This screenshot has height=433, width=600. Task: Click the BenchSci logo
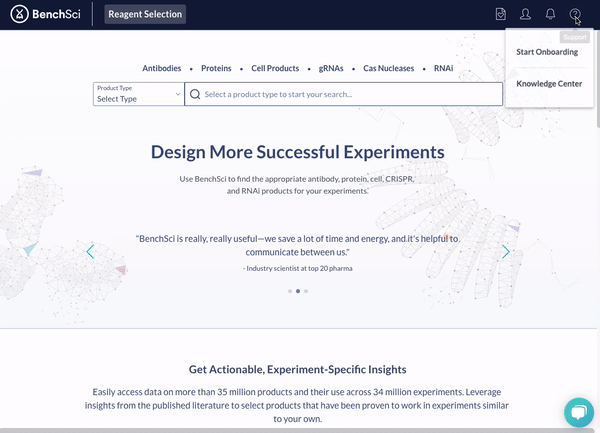46,15
